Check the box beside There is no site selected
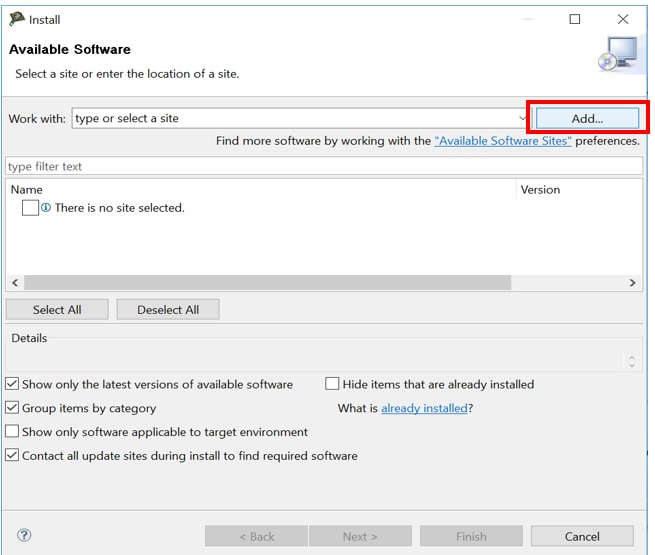This screenshot has height=555, width=655. 30,208
